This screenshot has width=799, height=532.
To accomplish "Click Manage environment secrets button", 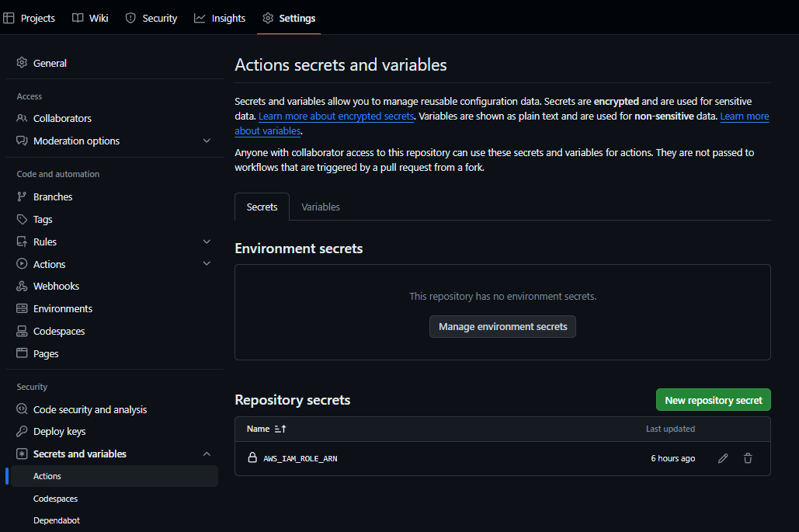I will [x=502, y=327].
